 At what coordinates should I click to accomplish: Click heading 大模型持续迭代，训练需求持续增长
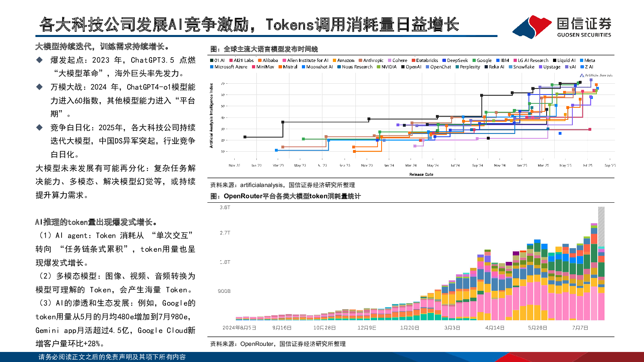(102, 47)
